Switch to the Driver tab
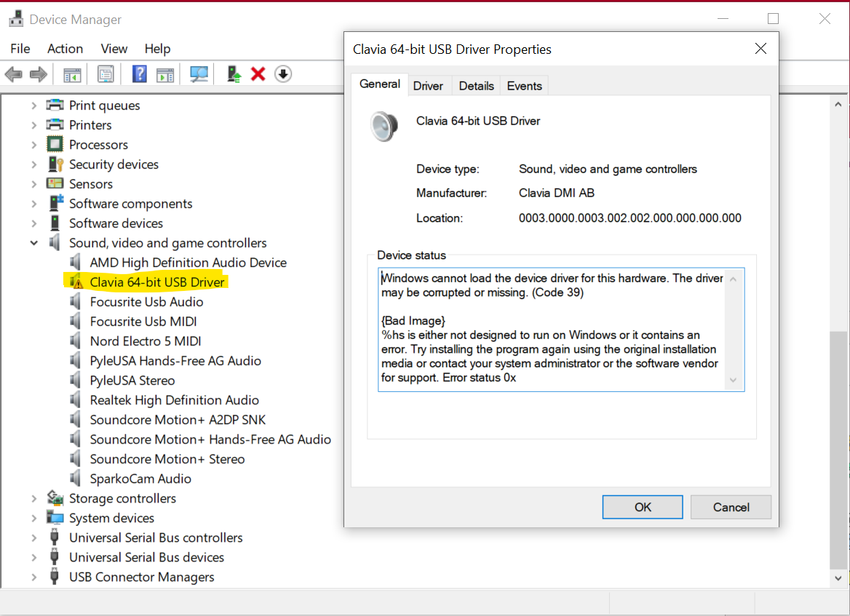The image size is (850, 616). [428, 86]
